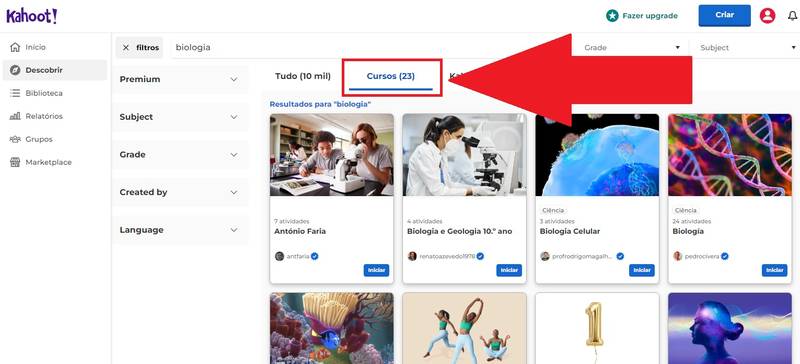Click antfaria's avatar icon

tap(280, 256)
